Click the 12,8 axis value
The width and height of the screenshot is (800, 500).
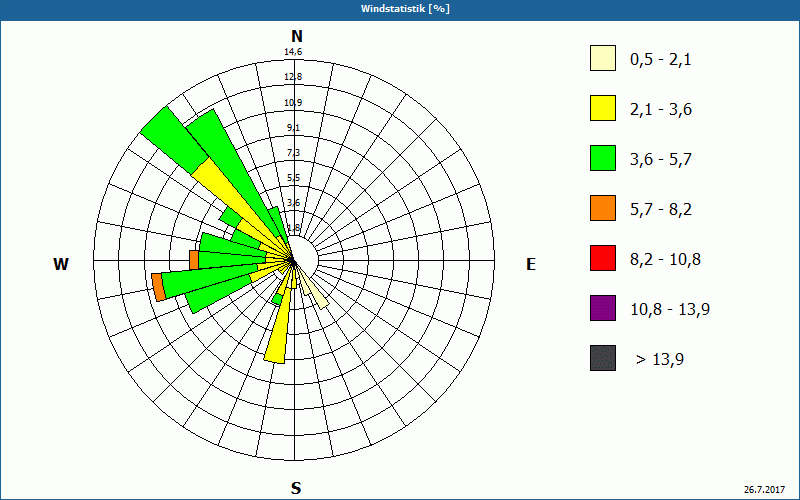(x=293, y=77)
